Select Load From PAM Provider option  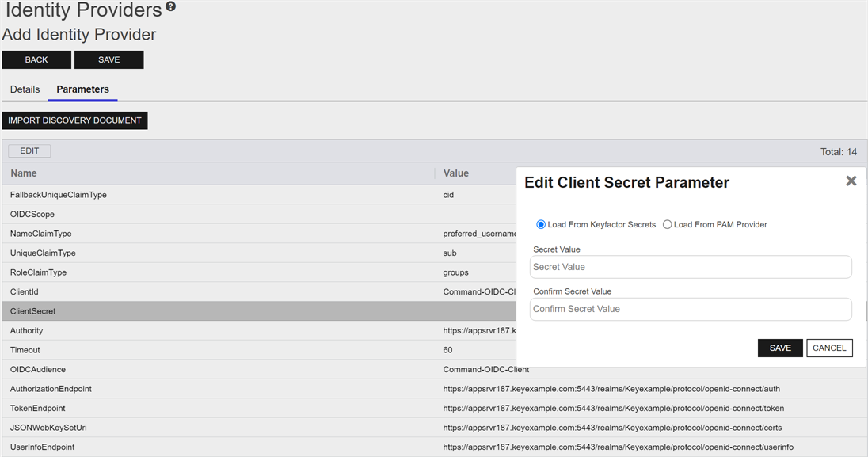tap(667, 224)
